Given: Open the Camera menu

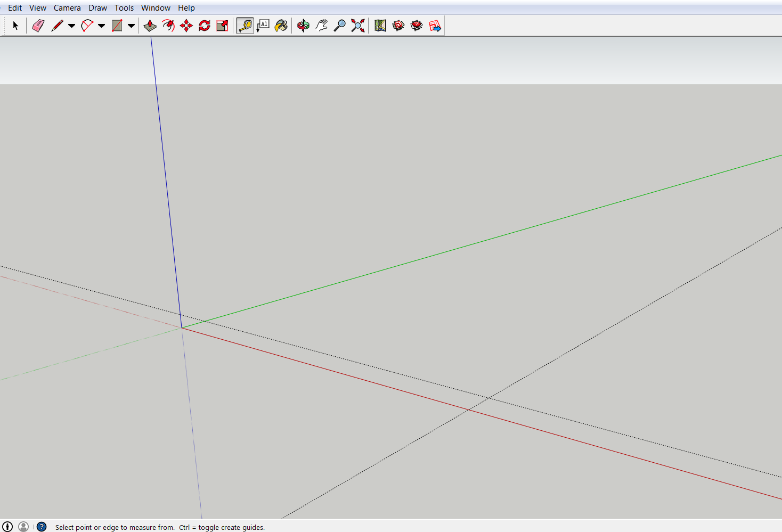Looking at the screenshot, I should tap(67, 8).
